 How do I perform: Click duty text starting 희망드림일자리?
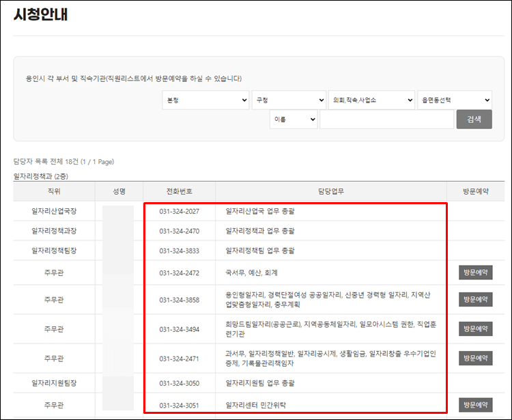[x=331, y=329]
